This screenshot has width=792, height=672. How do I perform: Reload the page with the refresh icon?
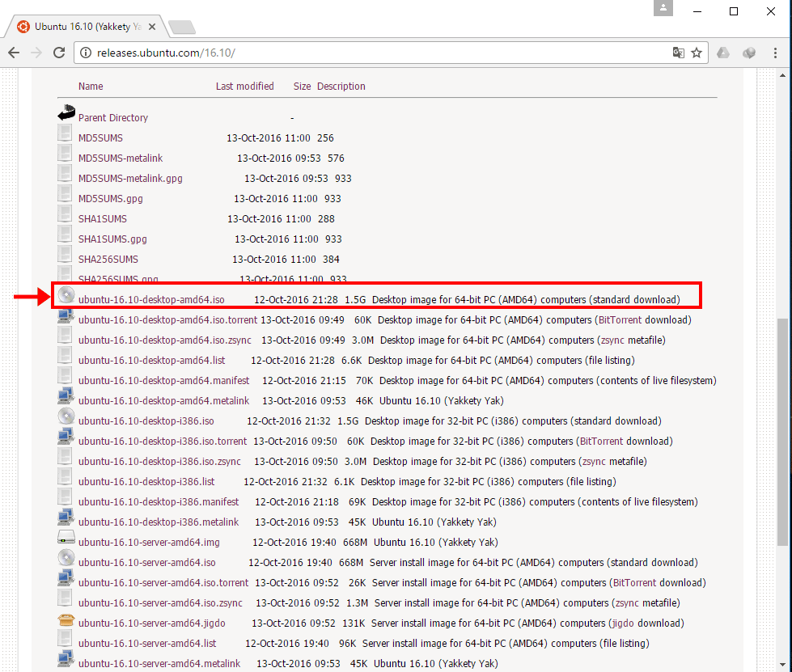coord(59,53)
